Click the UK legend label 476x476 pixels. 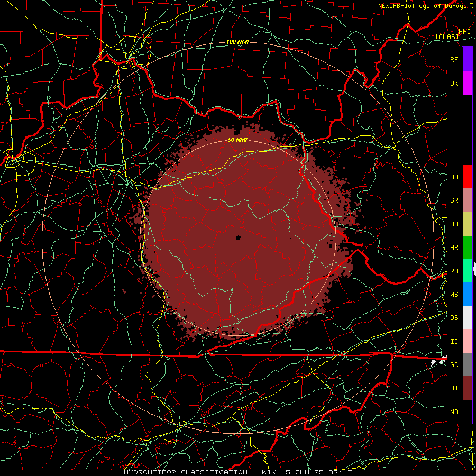coord(454,83)
